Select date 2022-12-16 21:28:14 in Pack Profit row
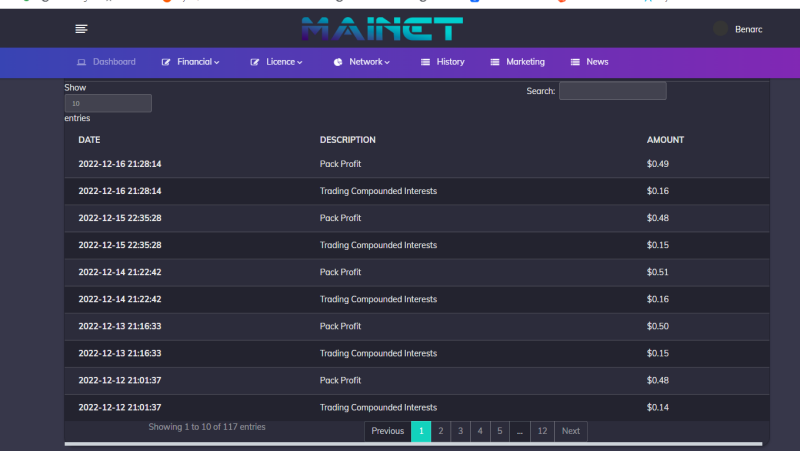 [x=120, y=164]
